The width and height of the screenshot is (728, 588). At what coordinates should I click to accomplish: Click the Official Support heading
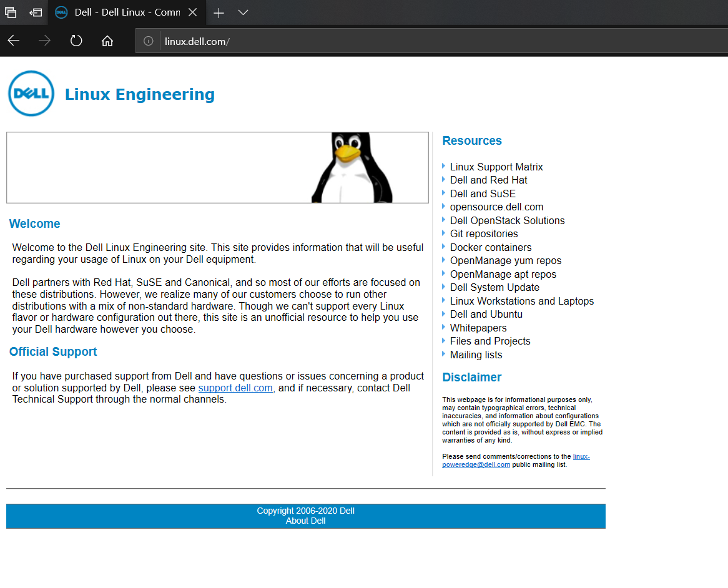[x=53, y=352]
